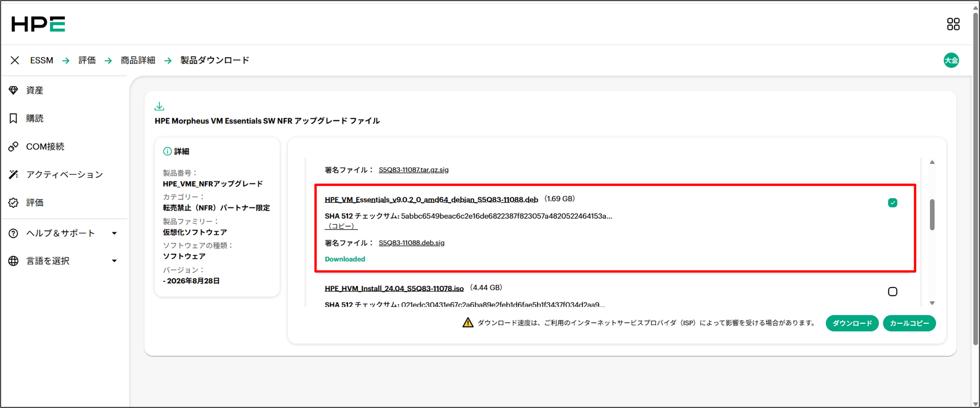
Task: Click the file list scrollbar thumb
Action: point(932,215)
